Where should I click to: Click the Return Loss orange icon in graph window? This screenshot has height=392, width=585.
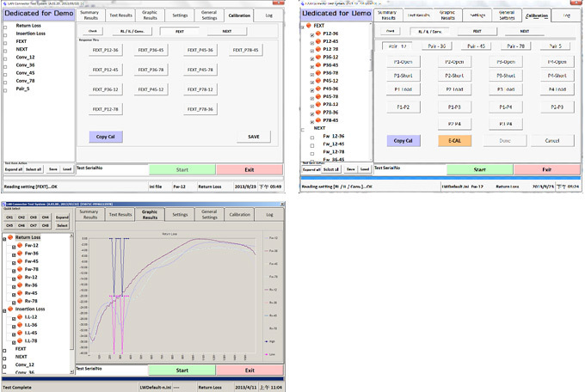(x=11, y=237)
